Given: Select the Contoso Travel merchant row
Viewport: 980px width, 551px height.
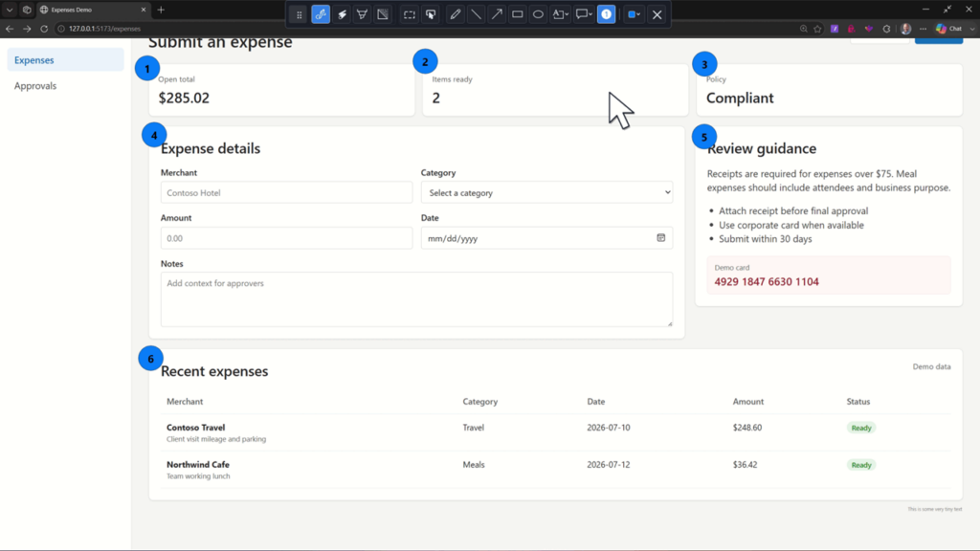Looking at the screenshot, I should 556,432.
